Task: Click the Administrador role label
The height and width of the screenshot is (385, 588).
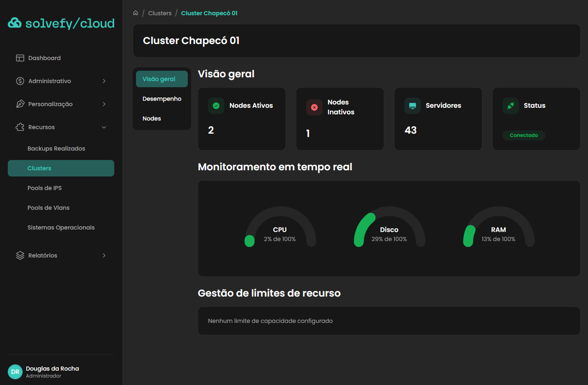Action: [44, 376]
